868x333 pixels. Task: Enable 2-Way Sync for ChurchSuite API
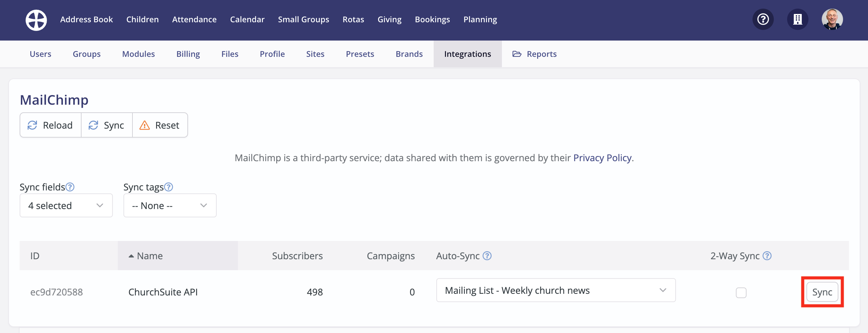[x=741, y=293]
